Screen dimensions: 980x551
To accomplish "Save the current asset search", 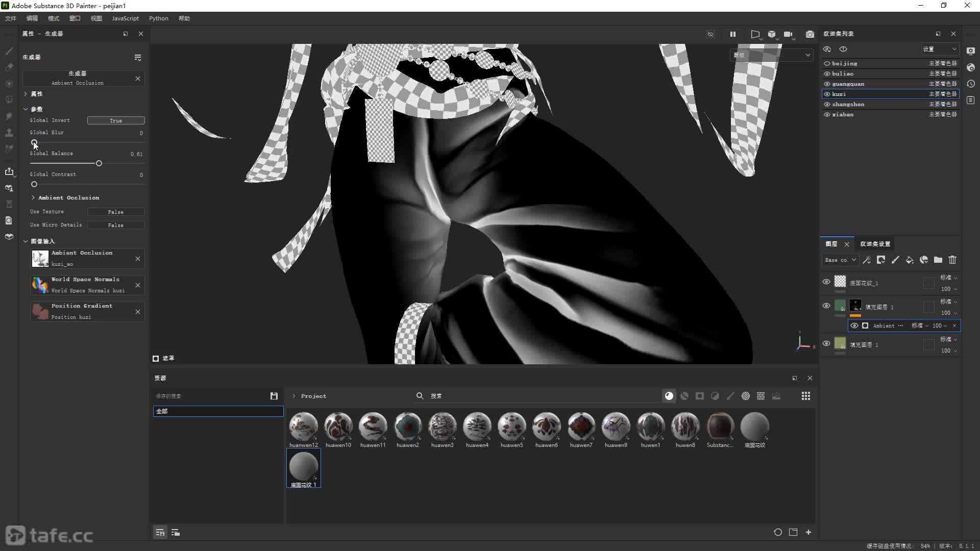I will click(x=274, y=396).
